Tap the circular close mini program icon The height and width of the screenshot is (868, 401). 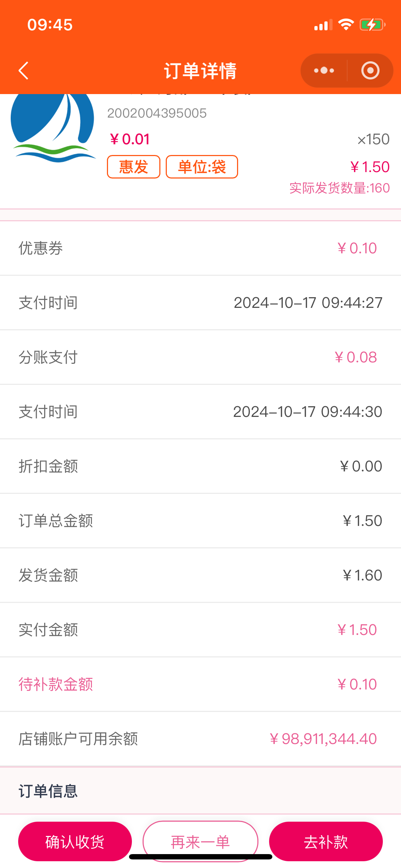click(370, 71)
